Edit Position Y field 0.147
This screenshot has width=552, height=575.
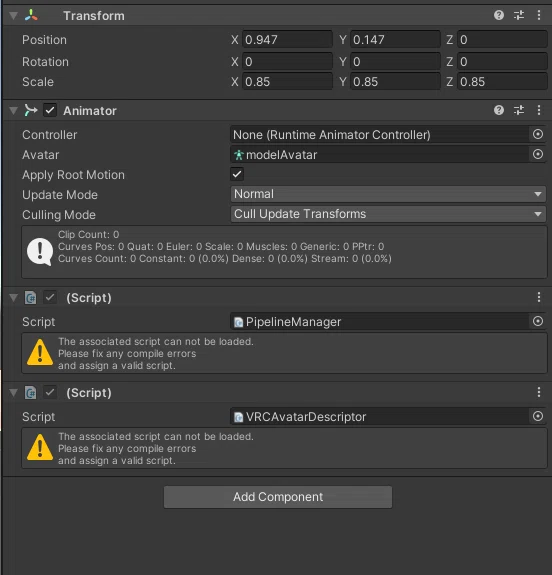pyautogui.click(x=395, y=39)
